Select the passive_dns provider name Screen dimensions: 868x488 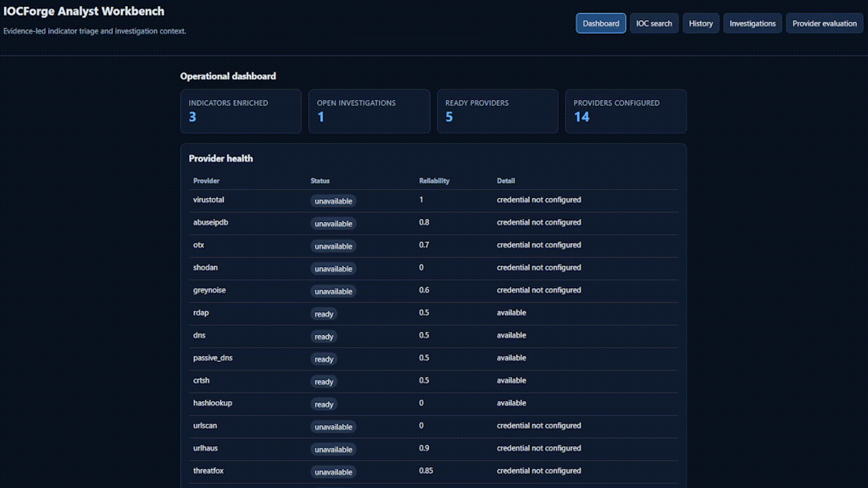pos(213,358)
